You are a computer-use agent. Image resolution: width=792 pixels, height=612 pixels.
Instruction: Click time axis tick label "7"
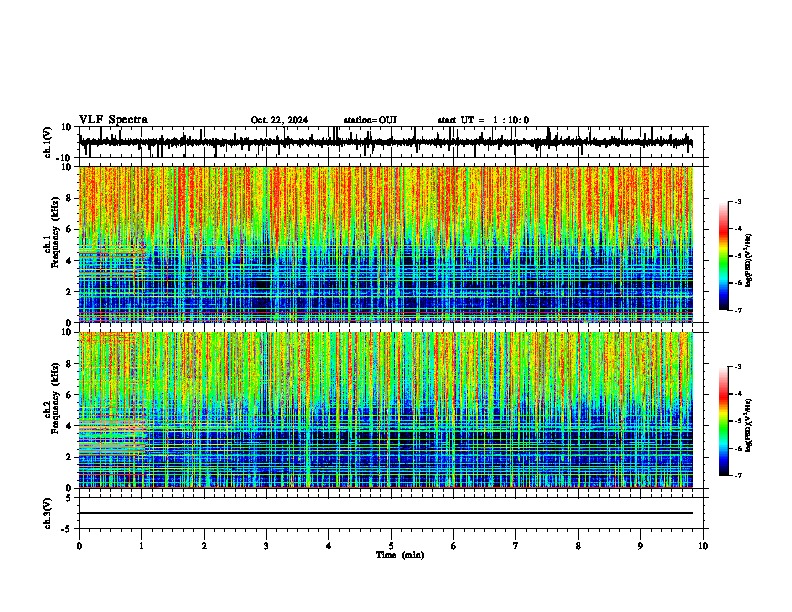(x=516, y=546)
